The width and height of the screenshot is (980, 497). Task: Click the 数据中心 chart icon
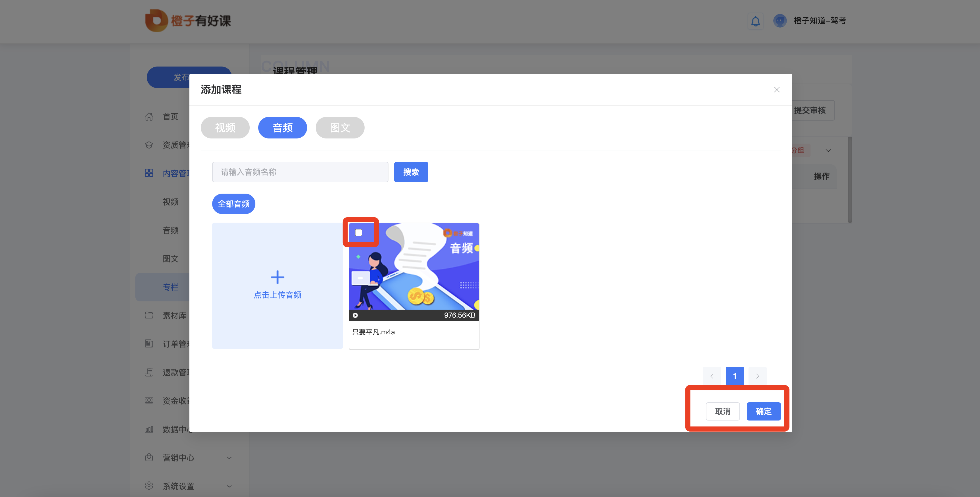click(149, 429)
